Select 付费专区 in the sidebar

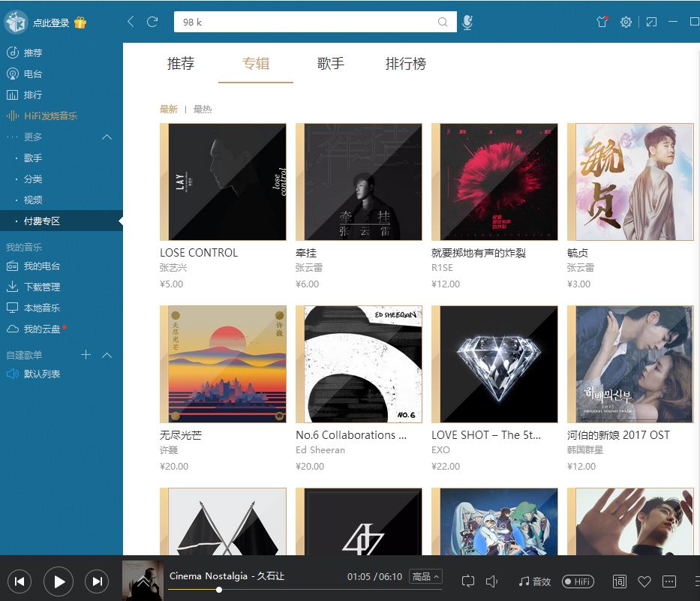62,221
